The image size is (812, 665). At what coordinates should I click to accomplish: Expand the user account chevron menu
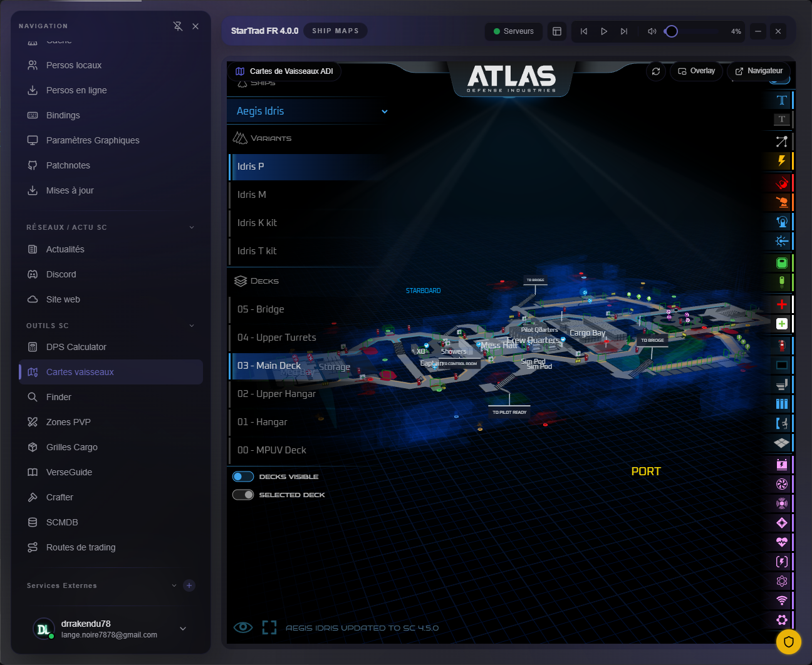183,629
